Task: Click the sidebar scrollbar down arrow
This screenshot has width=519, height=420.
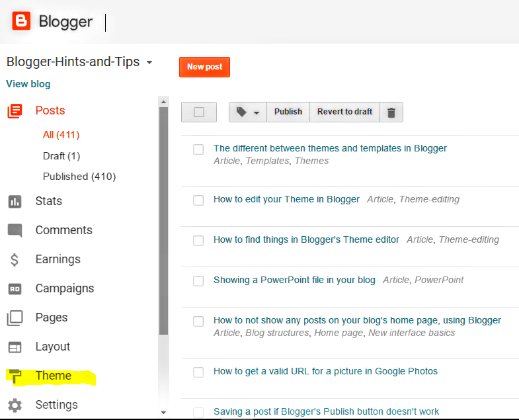Action: click(163, 412)
